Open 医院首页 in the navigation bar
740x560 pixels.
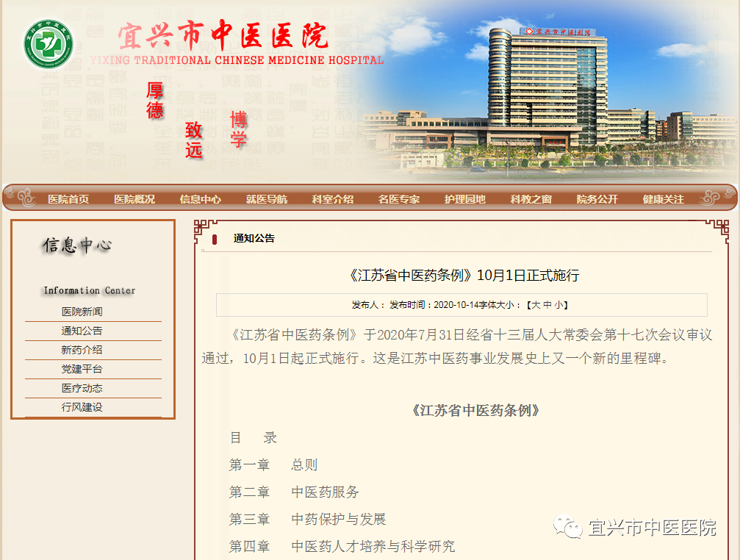tap(68, 199)
